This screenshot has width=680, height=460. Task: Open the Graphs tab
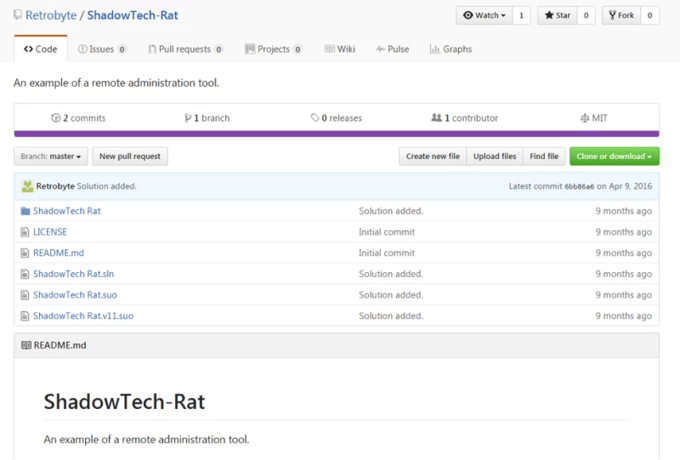tap(451, 49)
